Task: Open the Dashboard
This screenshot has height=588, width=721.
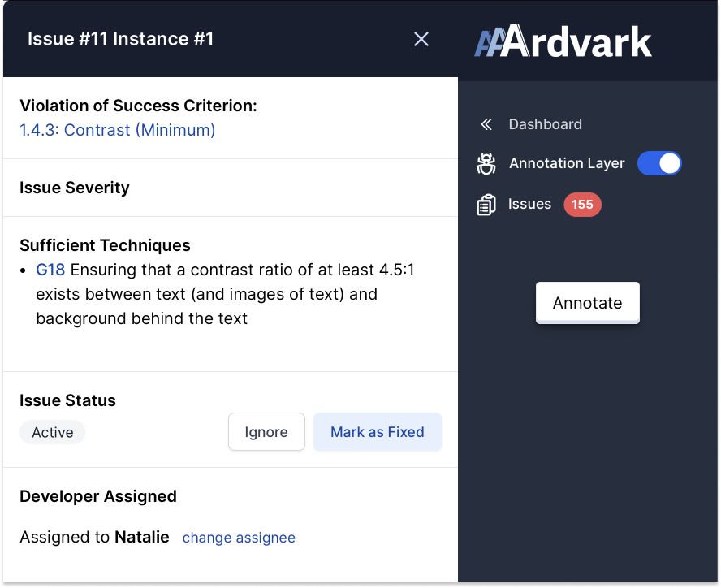Action: (545, 123)
